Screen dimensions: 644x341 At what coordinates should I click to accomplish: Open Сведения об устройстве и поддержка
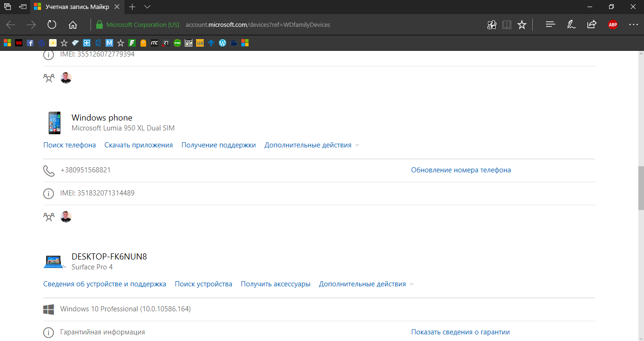(x=105, y=284)
